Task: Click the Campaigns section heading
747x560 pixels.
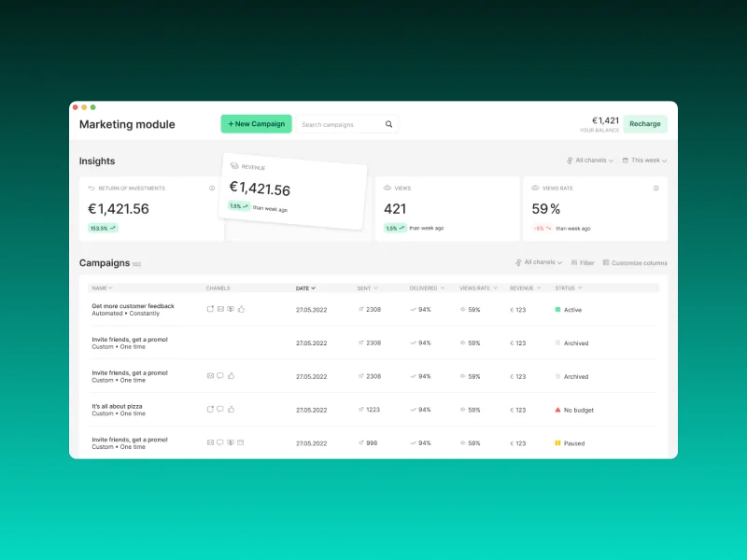Action: [x=105, y=263]
